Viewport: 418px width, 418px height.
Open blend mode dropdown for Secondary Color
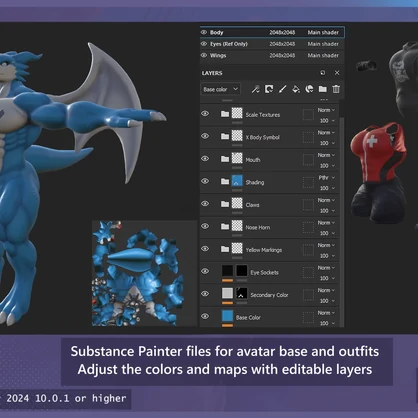pos(326,290)
